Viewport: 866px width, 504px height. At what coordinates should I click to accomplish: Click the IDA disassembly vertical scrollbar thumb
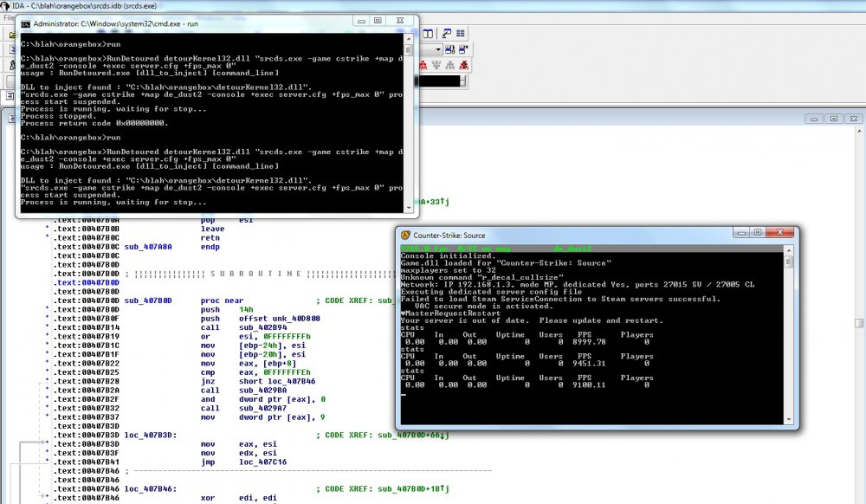pyautogui.click(x=858, y=322)
